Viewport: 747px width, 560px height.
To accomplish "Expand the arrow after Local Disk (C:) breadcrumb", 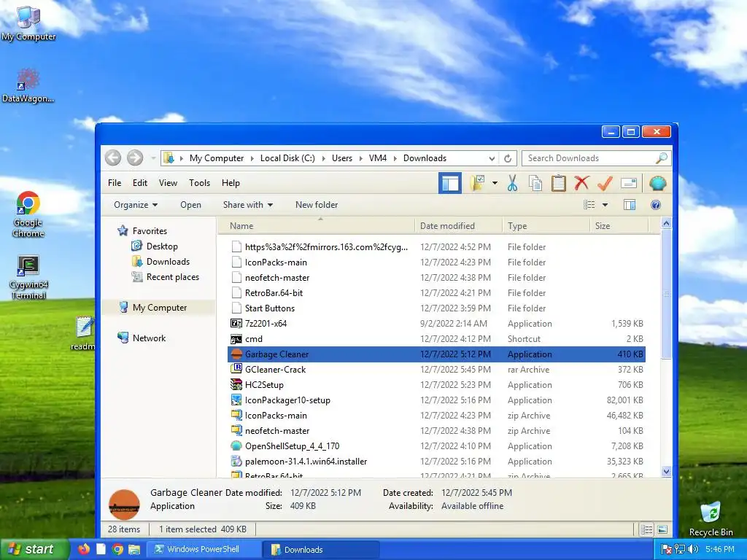I will tap(323, 158).
